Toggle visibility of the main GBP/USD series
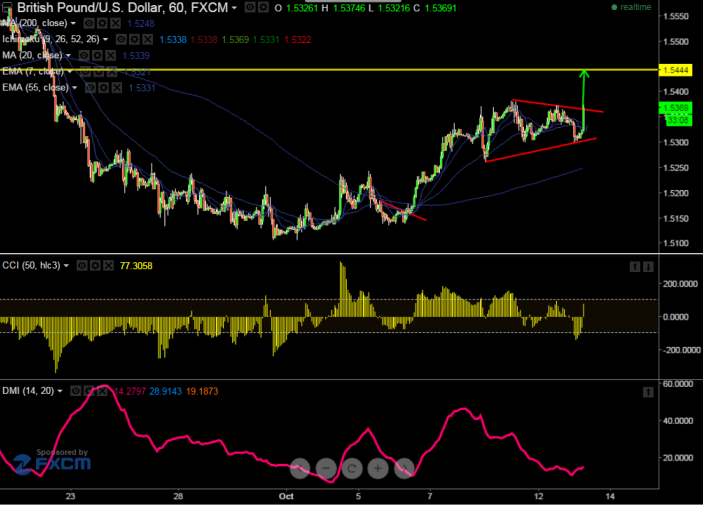703x505 pixels. coord(250,8)
